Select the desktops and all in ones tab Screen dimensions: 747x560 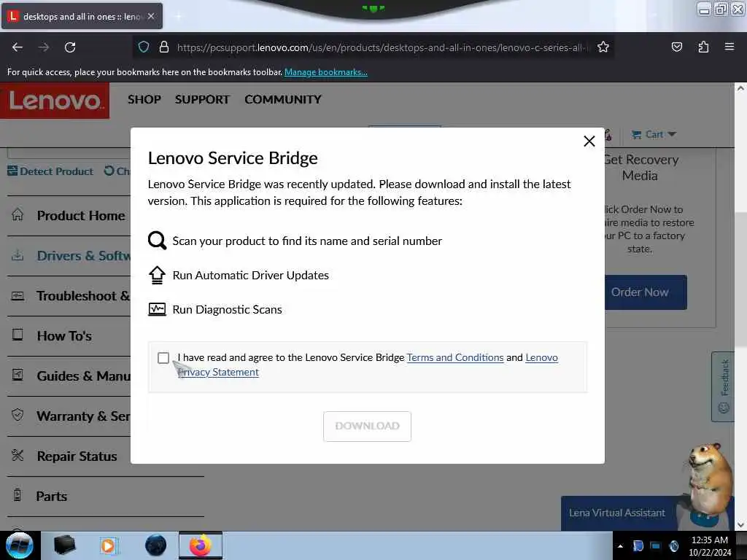tap(82, 16)
